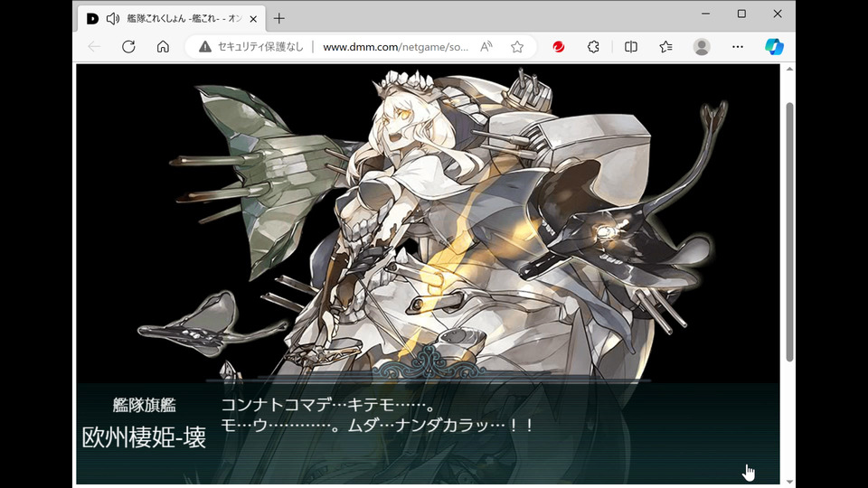Screen dimensions: 868x488
Task: Open the read aloud icon in address bar
Action: [x=486, y=47]
